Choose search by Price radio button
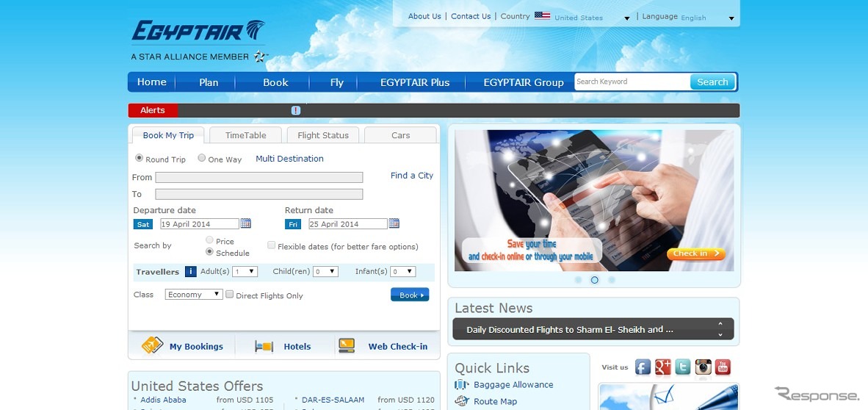This screenshot has height=410, width=868. [x=209, y=240]
